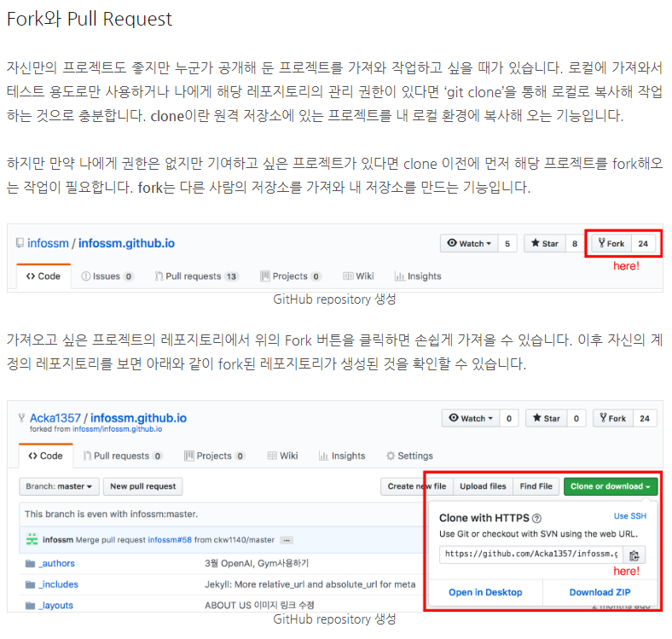Open the _authors folder
672x639 pixels.
tap(56, 564)
